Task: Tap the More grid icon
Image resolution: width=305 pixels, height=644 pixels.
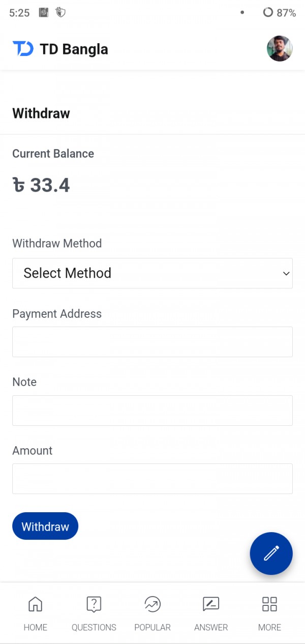Action: pos(269,604)
